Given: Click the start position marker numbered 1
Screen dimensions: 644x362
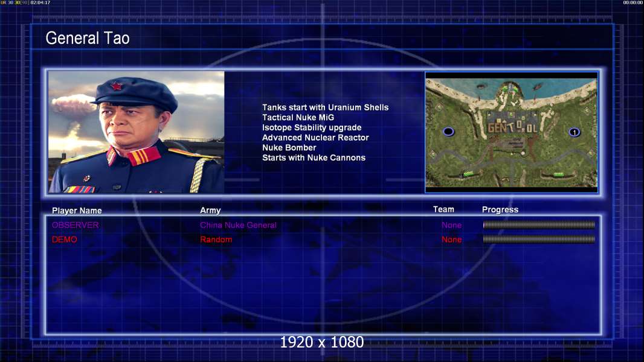Looking at the screenshot, I should click(574, 132).
